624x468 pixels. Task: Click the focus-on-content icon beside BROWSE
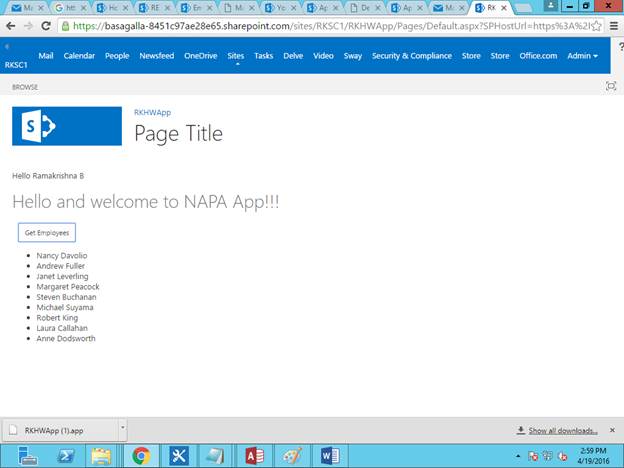611,86
